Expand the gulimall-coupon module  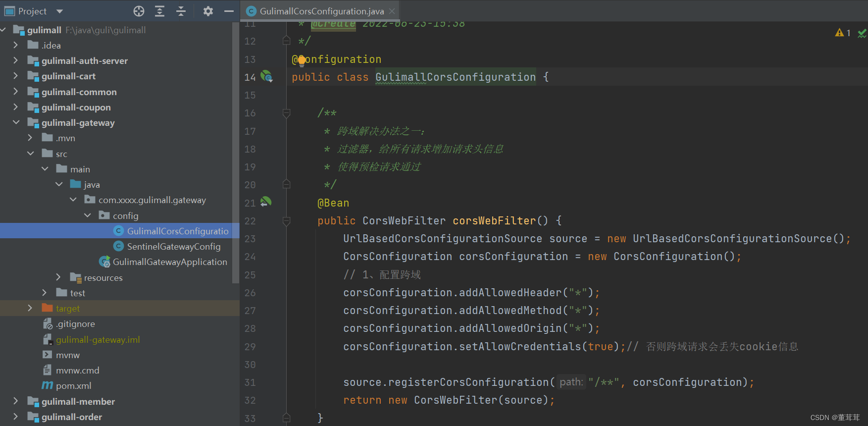pos(15,107)
